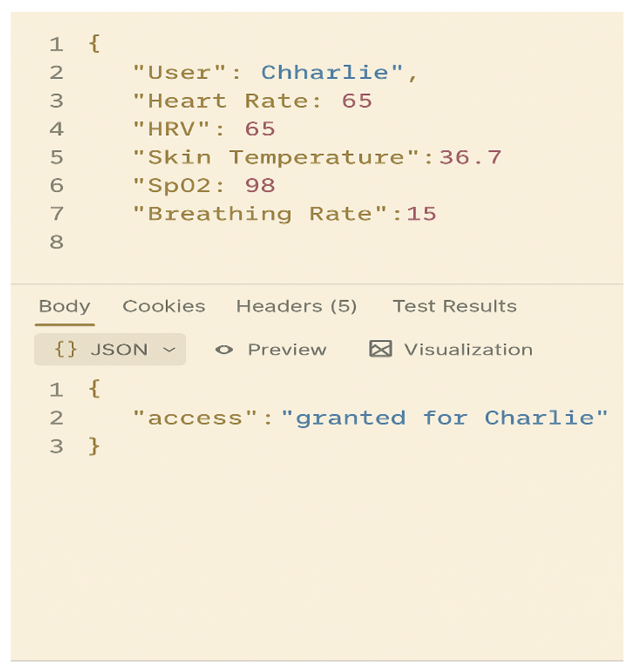The width and height of the screenshot is (635, 672).
Task: Click the closing brace on response line 3
Action: tap(94, 446)
